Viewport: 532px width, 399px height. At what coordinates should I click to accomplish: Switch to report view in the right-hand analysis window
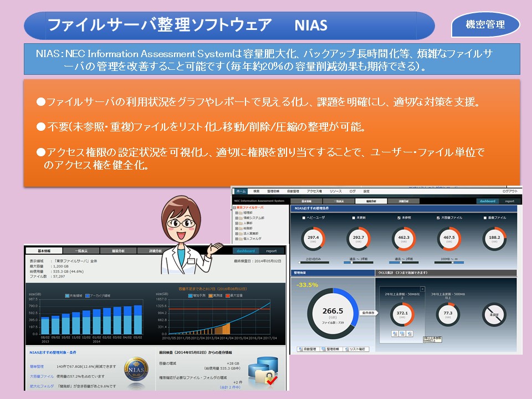[509, 201]
